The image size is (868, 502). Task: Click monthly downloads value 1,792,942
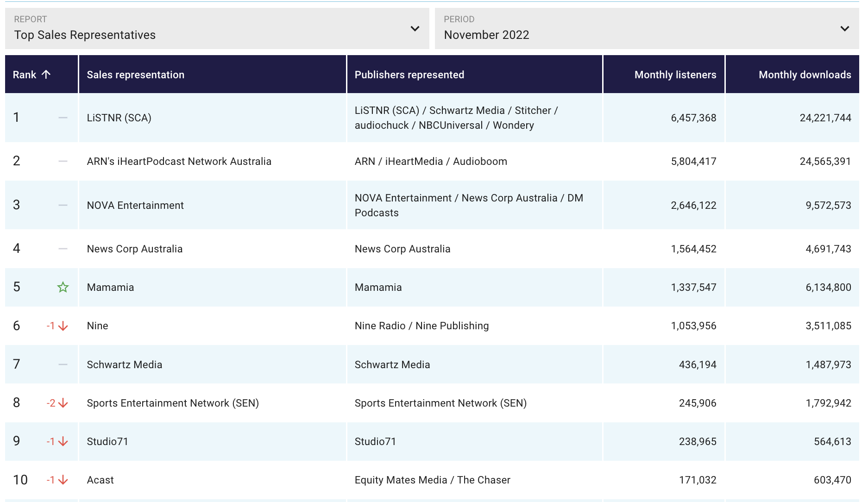(828, 403)
